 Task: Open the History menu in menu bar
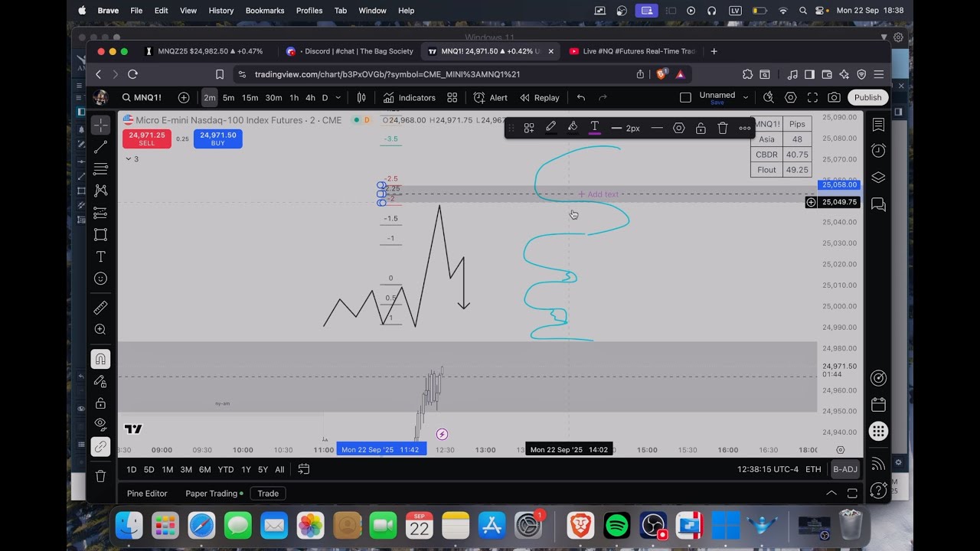tap(220, 11)
